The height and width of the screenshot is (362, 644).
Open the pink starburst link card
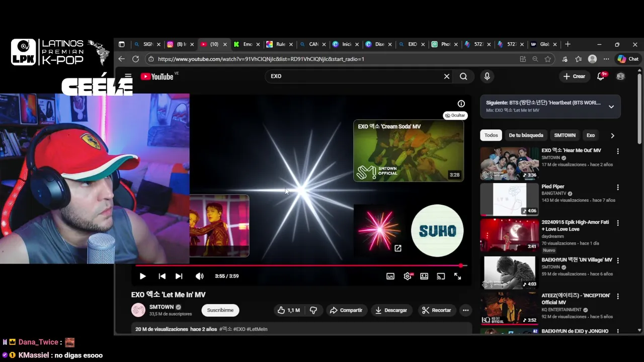[379, 229]
